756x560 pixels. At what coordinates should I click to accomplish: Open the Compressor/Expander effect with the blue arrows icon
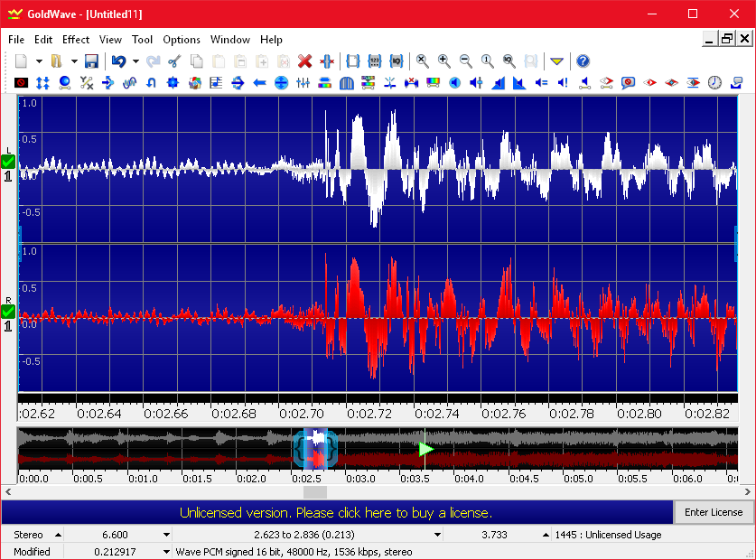click(x=43, y=83)
